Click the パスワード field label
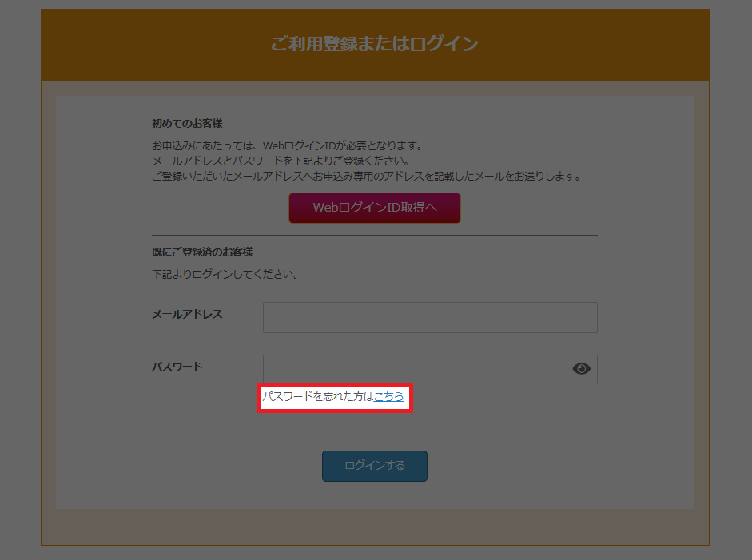The width and height of the screenshot is (752, 560). coord(177,367)
